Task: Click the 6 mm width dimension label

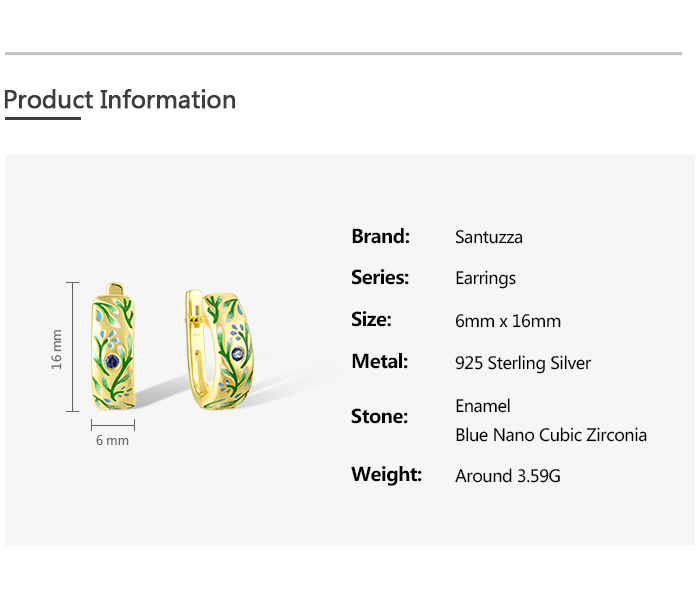Action: 112,440
